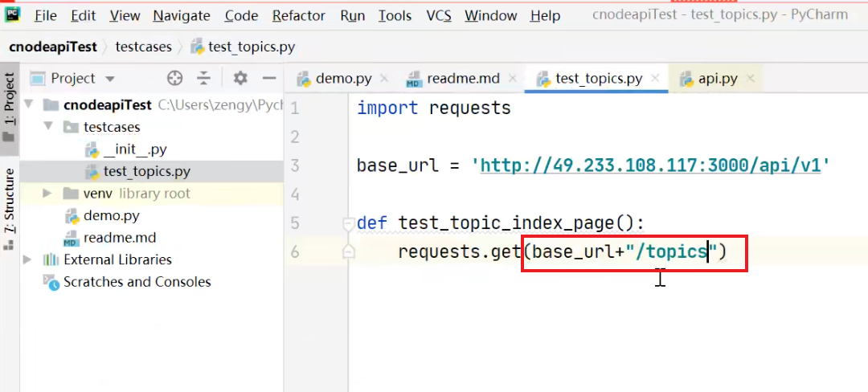Click the test_topic_index_page function name
Viewport: 868px width, 392px height.
[x=506, y=223]
